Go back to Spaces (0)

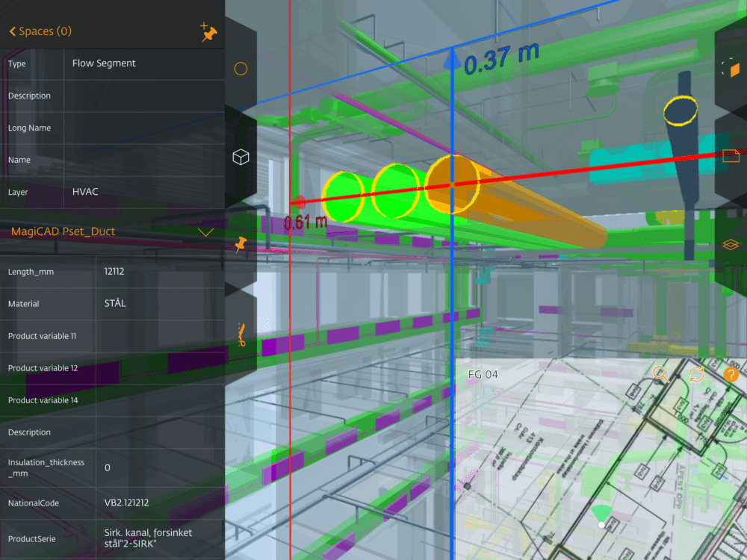[40, 31]
